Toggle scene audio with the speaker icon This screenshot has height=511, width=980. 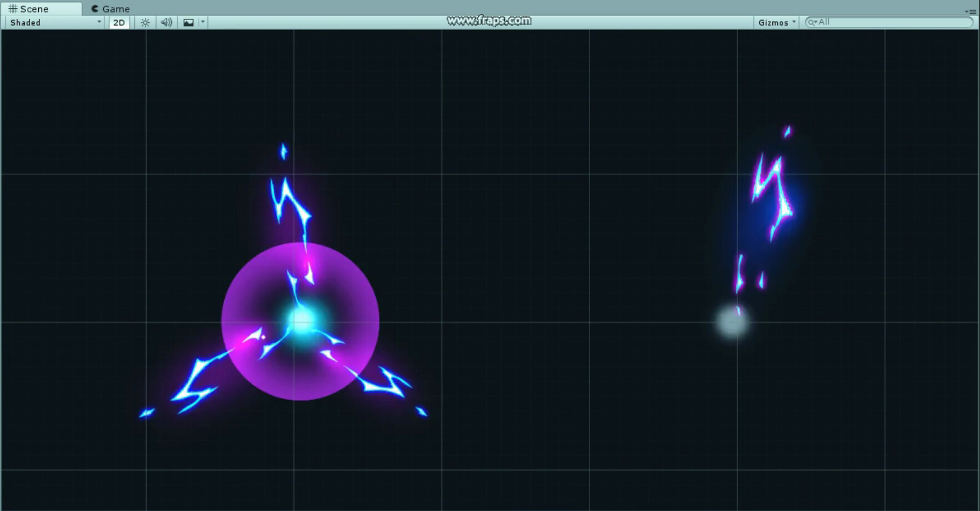click(x=166, y=22)
